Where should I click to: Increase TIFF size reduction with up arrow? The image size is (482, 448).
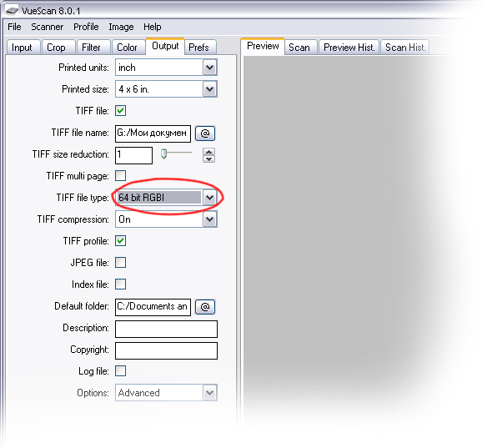pyautogui.click(x=209, y=152)
